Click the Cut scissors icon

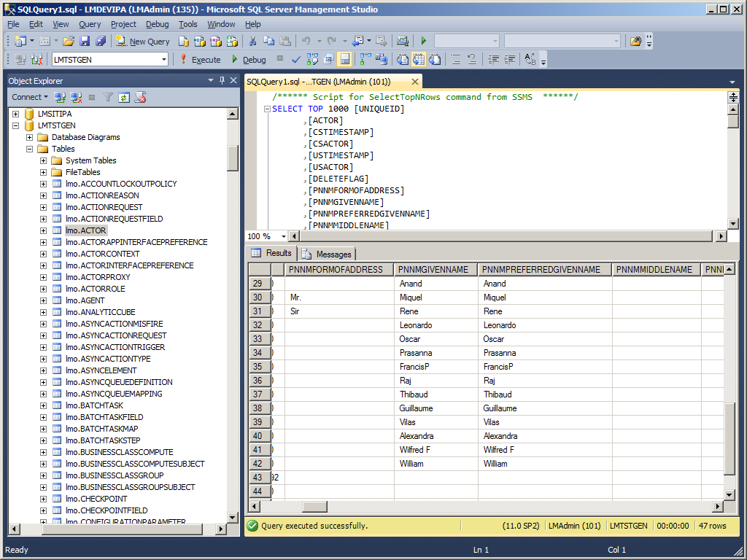click(252, 42)
